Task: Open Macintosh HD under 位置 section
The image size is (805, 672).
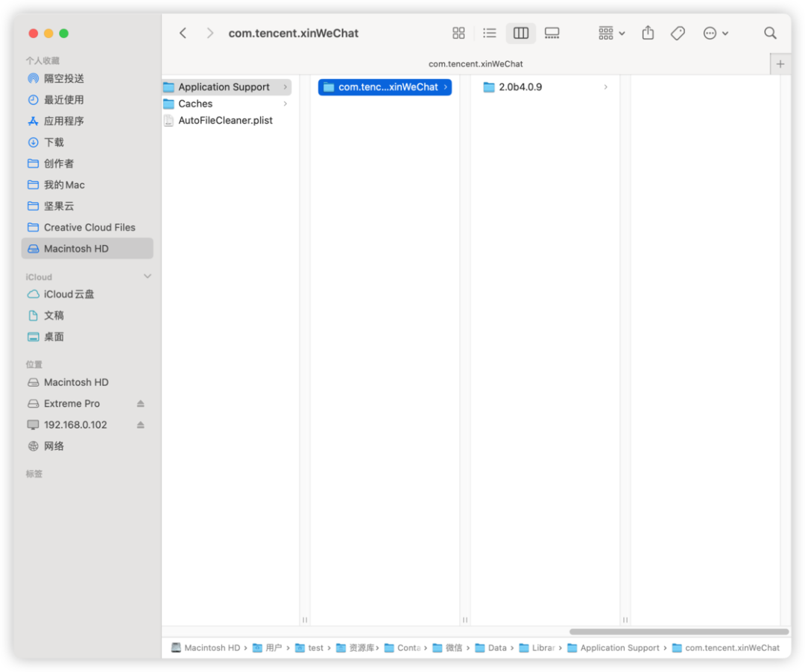Action: 87,383
